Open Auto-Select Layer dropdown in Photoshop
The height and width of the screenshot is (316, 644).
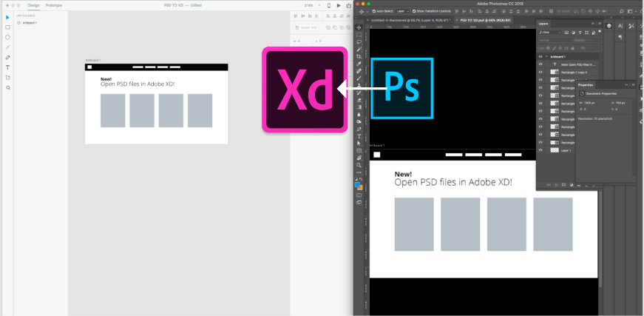(x=402, y=11)
